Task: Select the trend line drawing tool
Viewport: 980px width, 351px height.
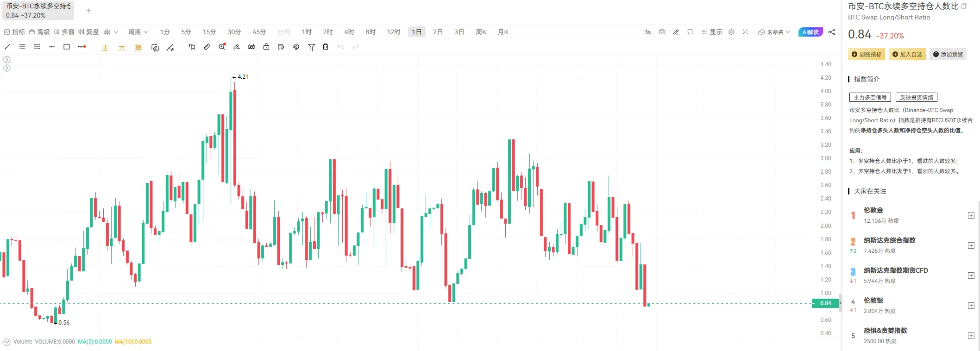Action: pos(7,47)
